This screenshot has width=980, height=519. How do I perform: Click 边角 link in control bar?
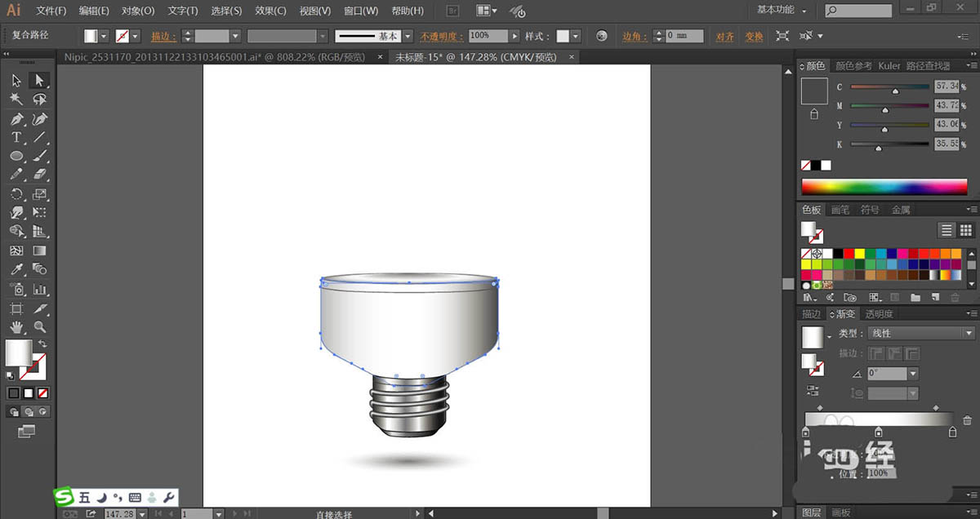634,36
